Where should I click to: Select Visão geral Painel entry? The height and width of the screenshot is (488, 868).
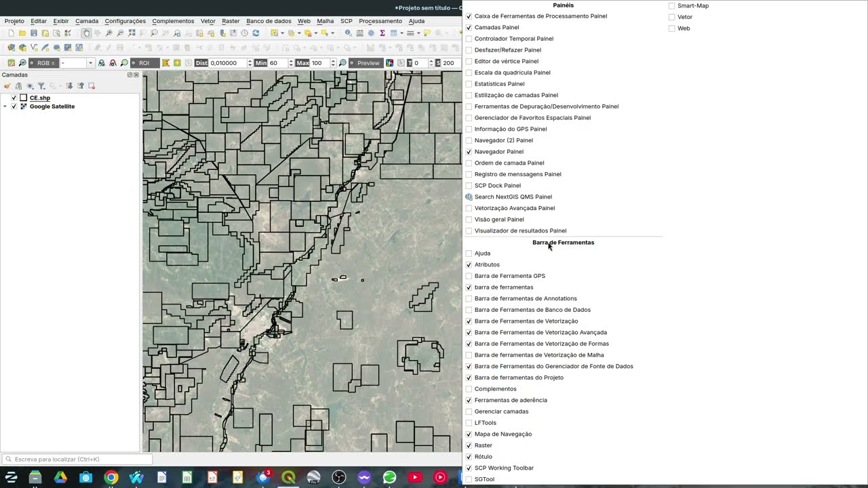pyautogui.click(x=499, y=220)
